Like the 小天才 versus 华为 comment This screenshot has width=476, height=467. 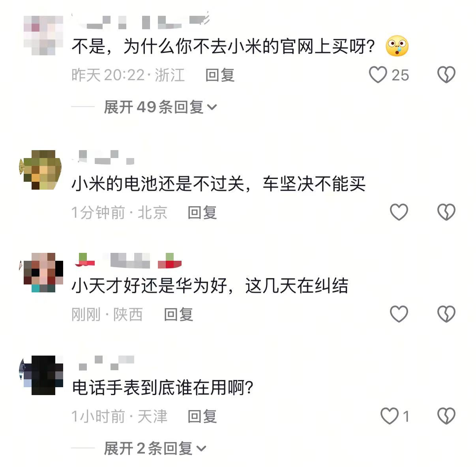click(x=399, y=314)
